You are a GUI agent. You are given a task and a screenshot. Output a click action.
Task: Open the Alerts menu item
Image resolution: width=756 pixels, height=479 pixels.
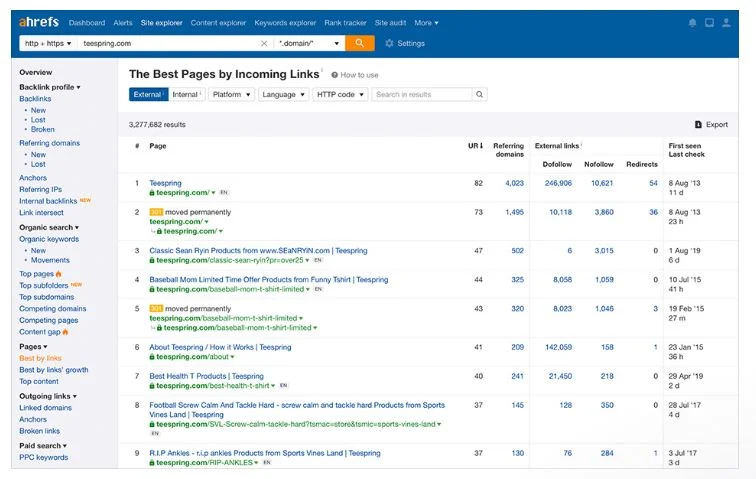(123, 23)
